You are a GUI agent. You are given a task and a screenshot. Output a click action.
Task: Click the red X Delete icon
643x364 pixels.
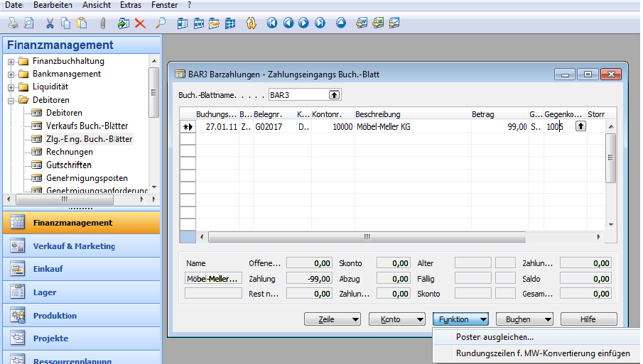(x=140, y=23)
